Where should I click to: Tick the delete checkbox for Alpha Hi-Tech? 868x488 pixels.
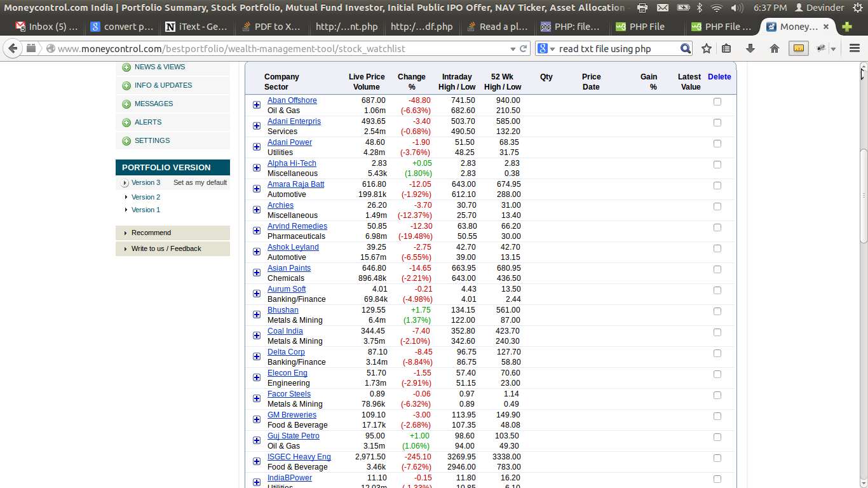pyautogui.click(x=717, y=165)
